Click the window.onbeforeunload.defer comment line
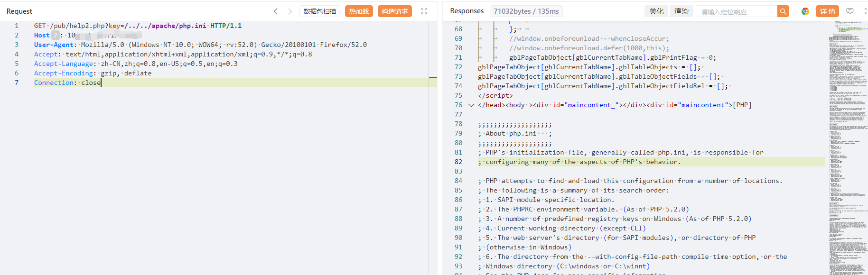Screen dimensions: 868x275 pyautogui.click(x=589, y=48)
